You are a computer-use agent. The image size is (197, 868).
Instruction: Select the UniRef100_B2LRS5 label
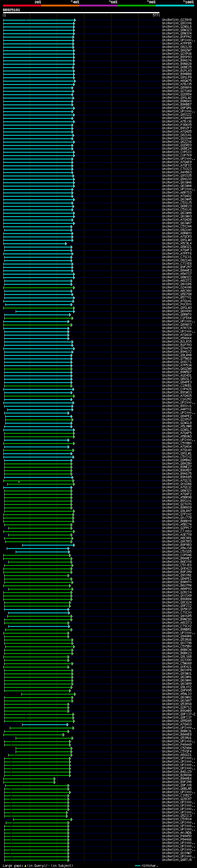(x=177, y=342)
